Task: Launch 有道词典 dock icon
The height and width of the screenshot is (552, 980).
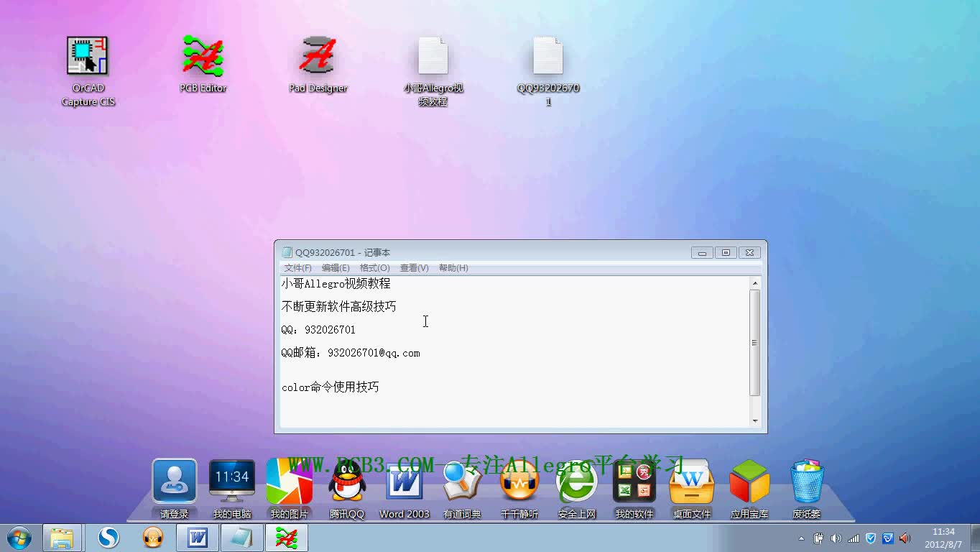Action: (x=462, y=489)
